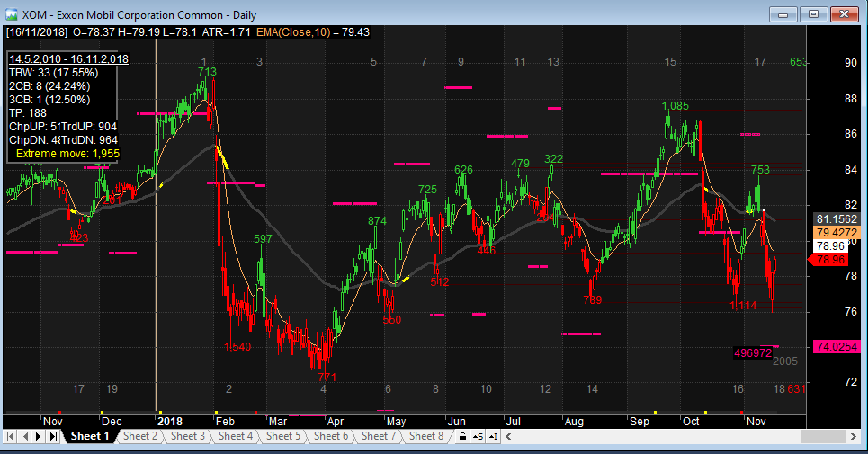The height and width of the screenshot is (454, 868).
Task: Minimize the XOM chart window
Action: [783, 14]
